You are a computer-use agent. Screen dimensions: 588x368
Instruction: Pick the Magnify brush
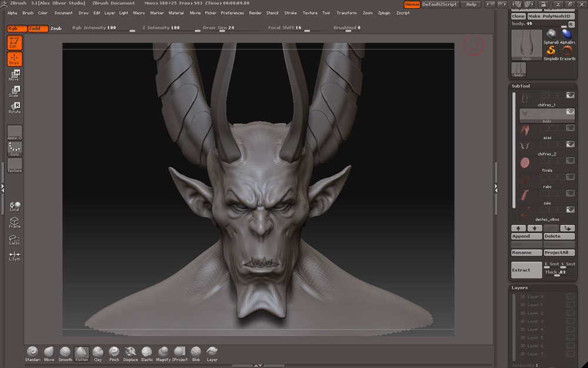pos(163,354)
